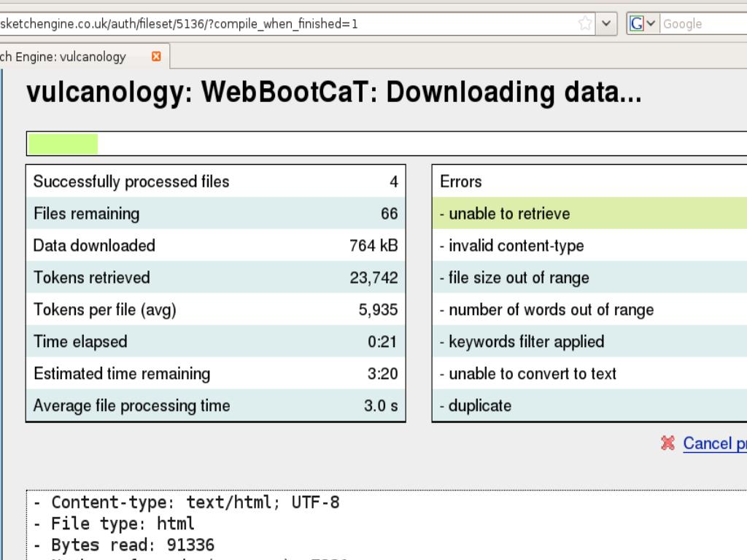Click the green download progress bar
This screenshot has height=560, width=747.
pyautogui.click(x=63, y=144)
